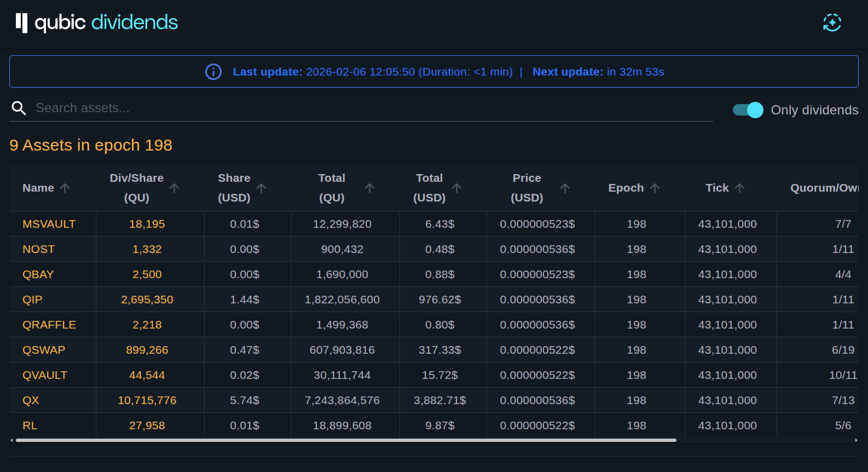Click the info icon beside Last update
The width and height of the screenshot is (868, 472).
point(213,72)
